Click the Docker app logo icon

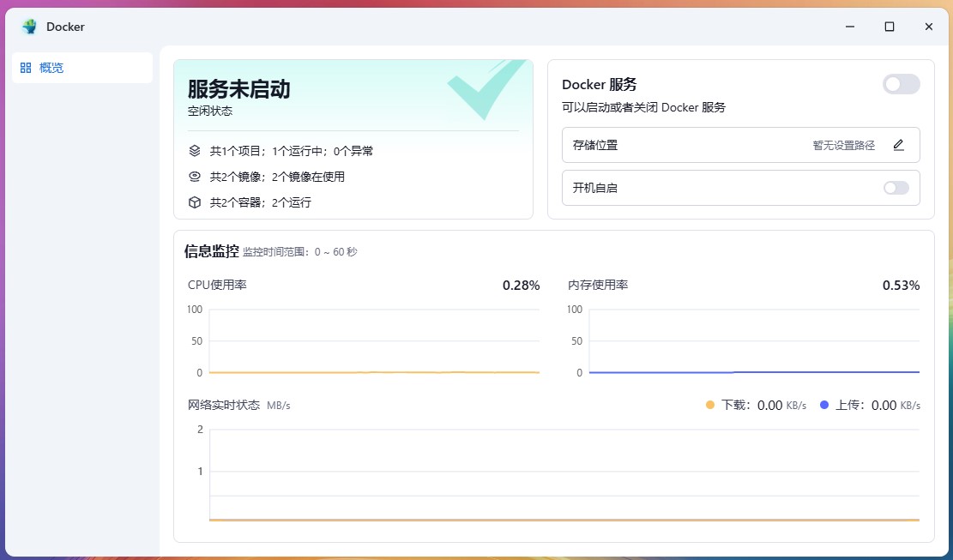(x=29, y=27)
